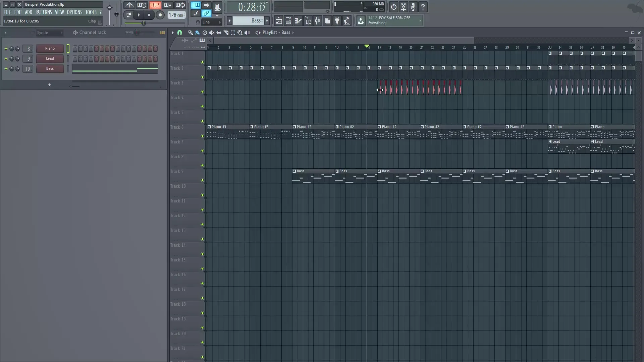The height and width of the screenshot is (362, 644).
Task: Select the Mute tool in the playlist toolbar
Action: tap(212, 33)
